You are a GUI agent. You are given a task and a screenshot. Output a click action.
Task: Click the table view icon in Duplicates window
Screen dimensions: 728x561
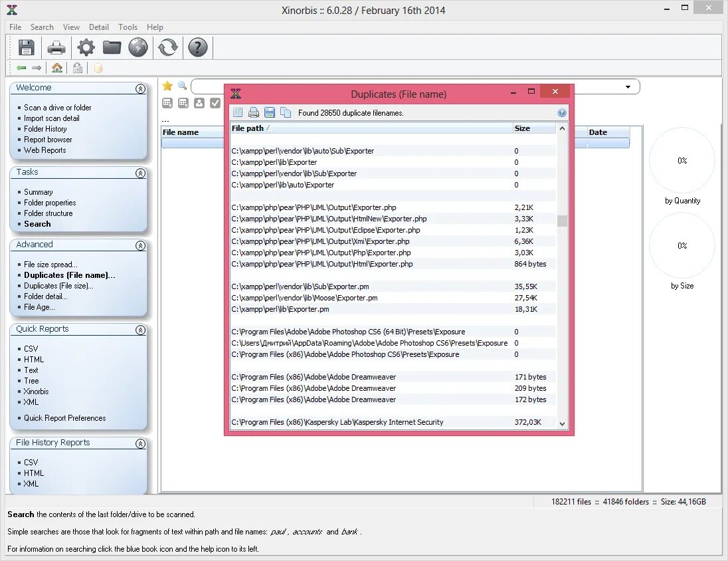[x=238, y=112]
